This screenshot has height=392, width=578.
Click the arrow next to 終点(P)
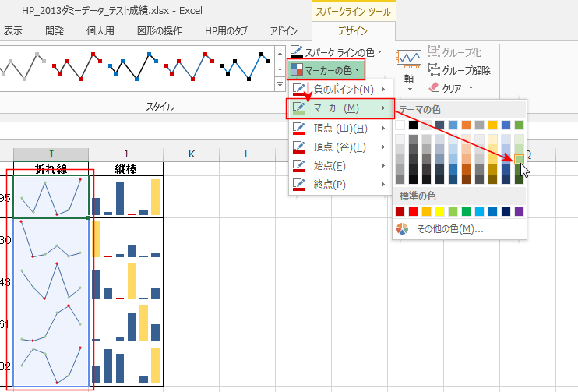click(383, 185)
